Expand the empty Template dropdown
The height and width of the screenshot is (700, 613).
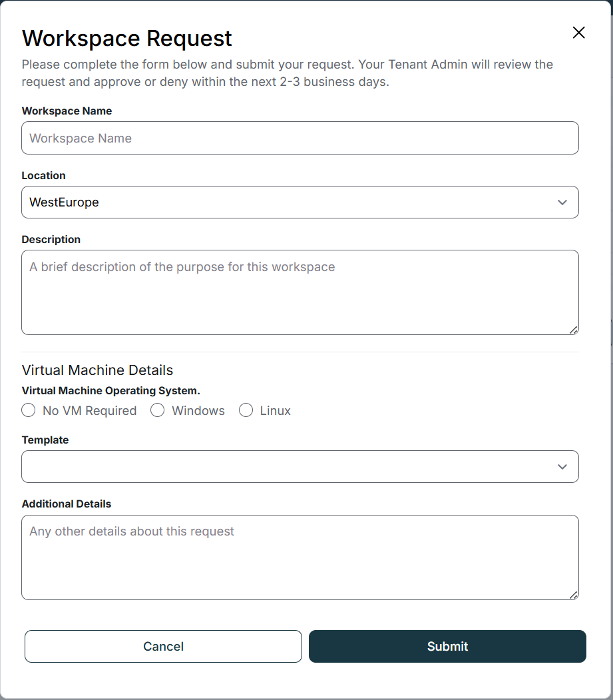coord(300,467)
